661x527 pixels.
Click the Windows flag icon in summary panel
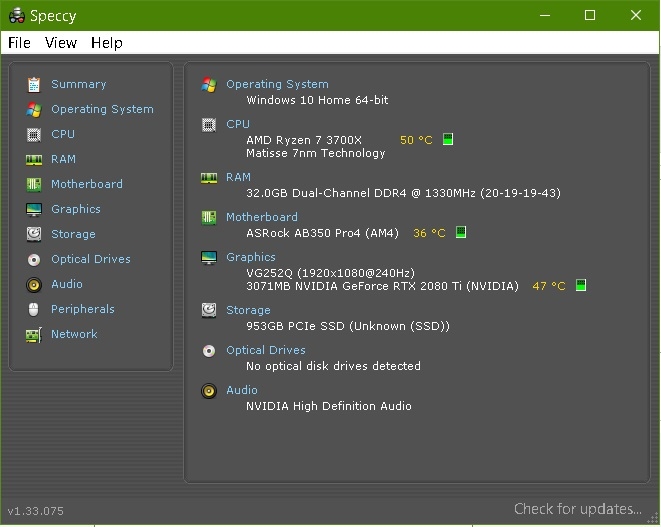209,85
